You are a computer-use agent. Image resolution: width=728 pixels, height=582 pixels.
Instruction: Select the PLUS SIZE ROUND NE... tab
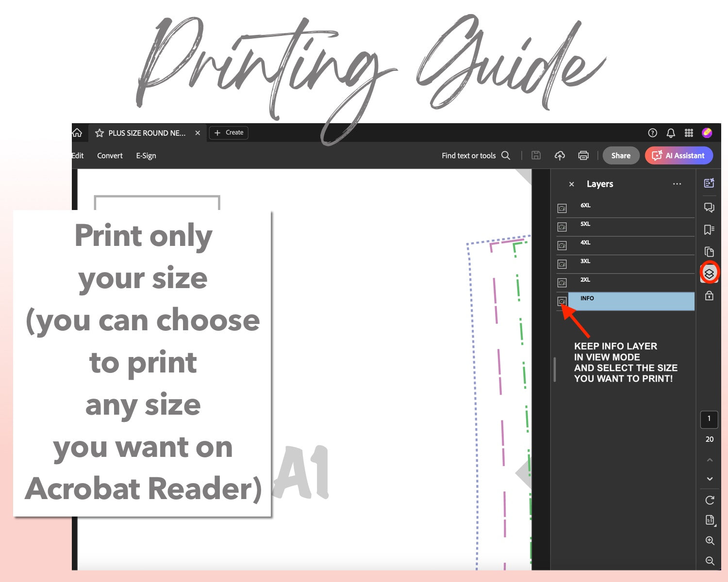pos(147,133)
